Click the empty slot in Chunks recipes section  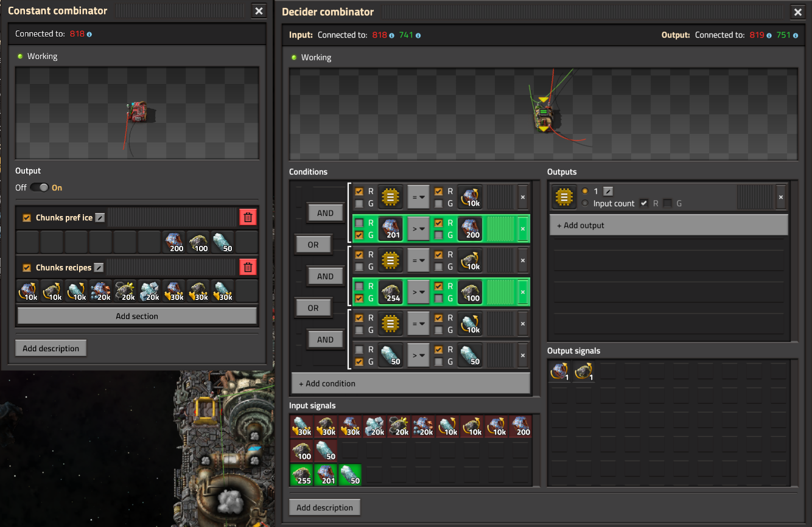pos(247,291)
